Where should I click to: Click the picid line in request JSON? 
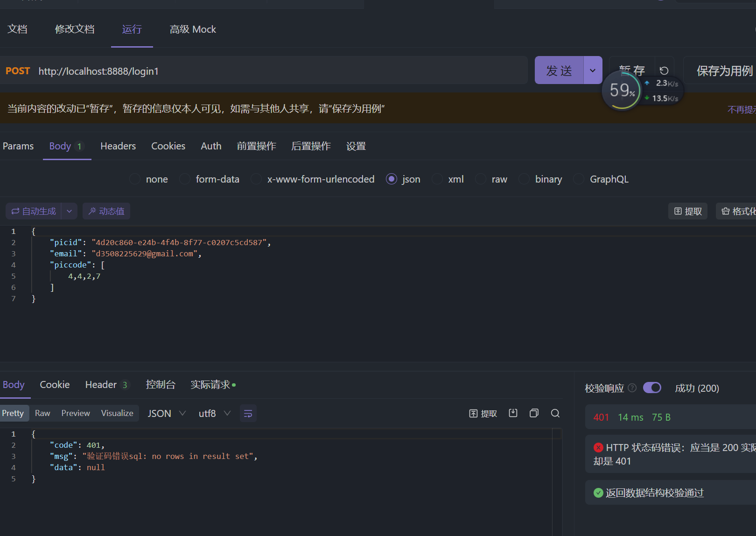pyautogui.click(x=160, y=242)
